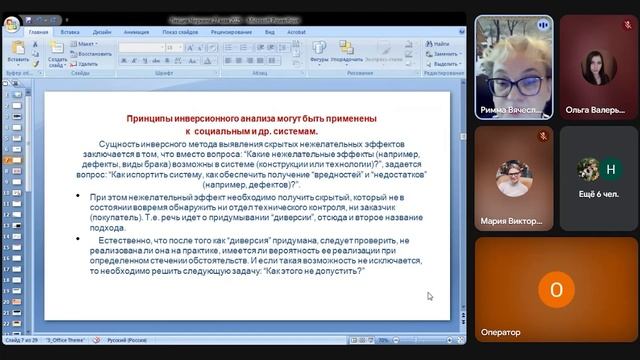This screenshot has height=360, width=640.
Task: Click the Help icon at ribbon's right end
Action: point(462,31)
